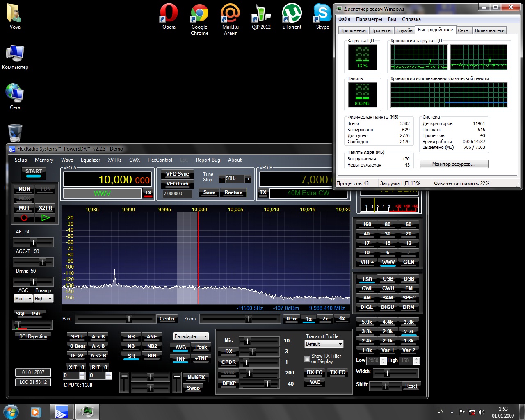Screen dimensions: 525x420
Task: Toggle the AVG averaging button
Action: (x=180, y=347)
